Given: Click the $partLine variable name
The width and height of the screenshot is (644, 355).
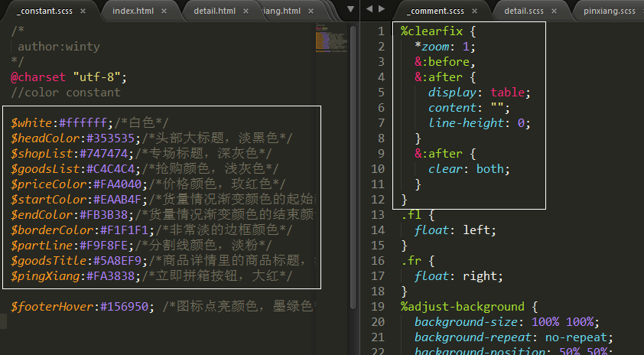Looking at the screenshot, I should 41,246.
